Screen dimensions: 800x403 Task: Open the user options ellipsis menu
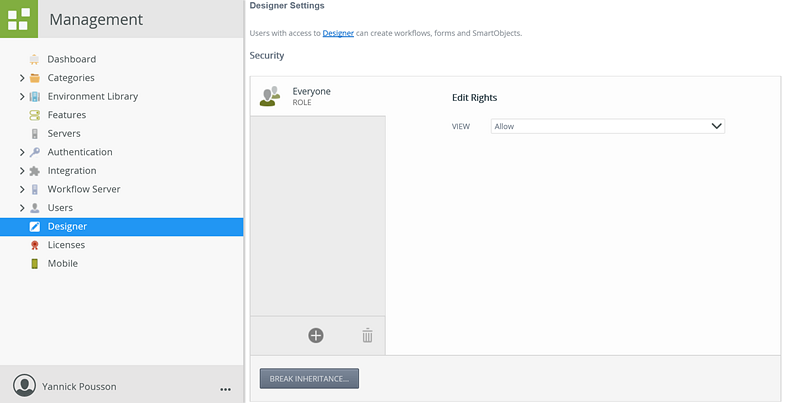coord(225,388)
